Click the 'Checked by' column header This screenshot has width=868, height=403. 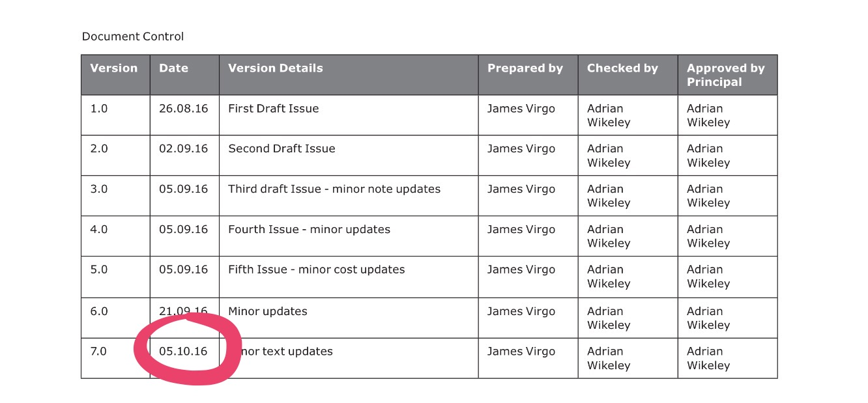coord(622,68)
